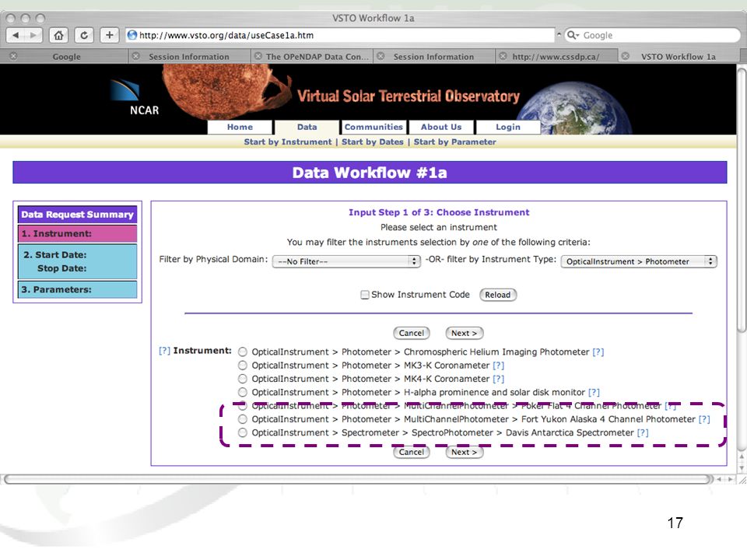Click the globe icon in address bar
The height and width of the screenshot is (560, 747).
(132, 35)
